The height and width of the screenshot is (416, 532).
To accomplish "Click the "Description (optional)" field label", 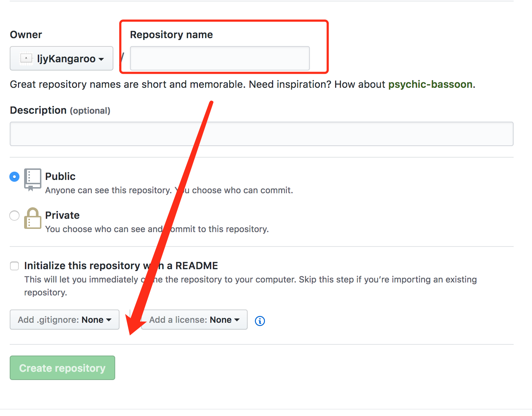I will click(x=60, y=110).
